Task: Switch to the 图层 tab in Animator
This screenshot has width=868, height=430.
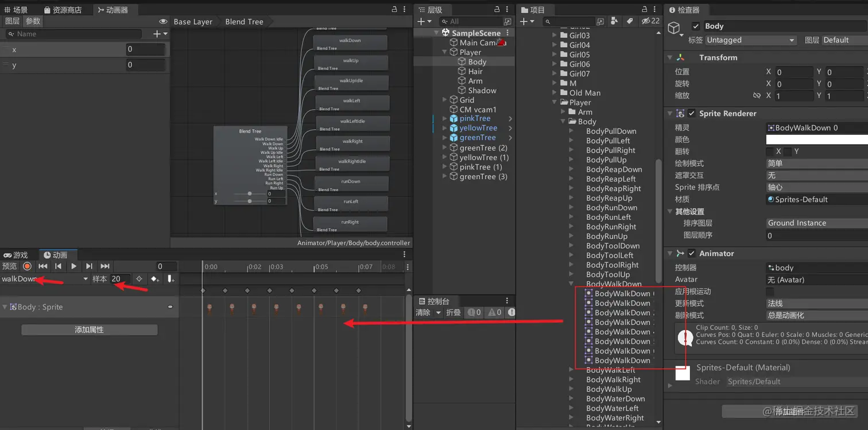Action: 12,21
